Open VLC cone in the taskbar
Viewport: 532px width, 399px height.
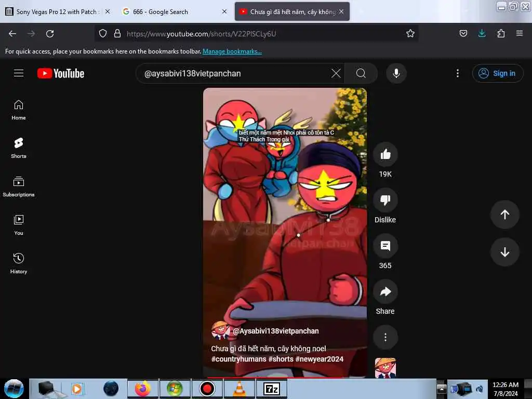pyautogui.click(x=240, y=389)
